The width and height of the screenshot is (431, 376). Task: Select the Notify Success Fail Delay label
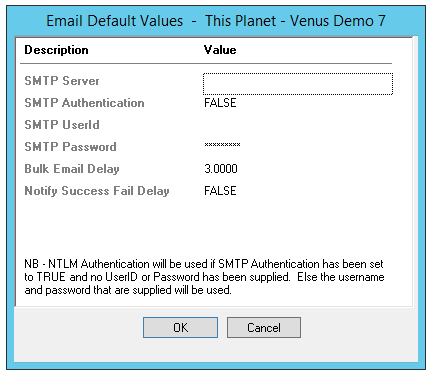[97, 191]
